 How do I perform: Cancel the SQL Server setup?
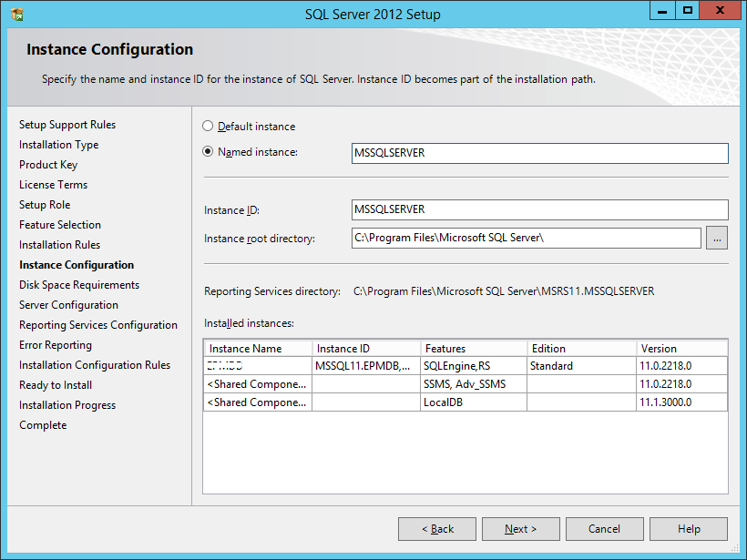tap(604, 528)
